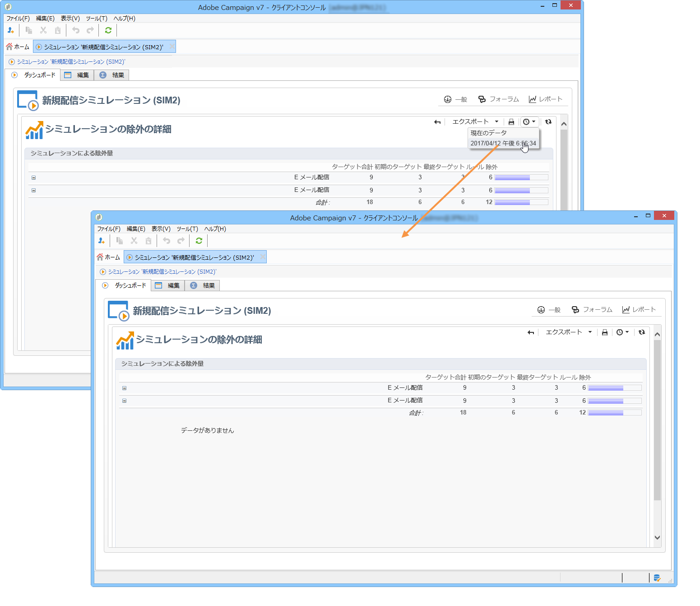700x606 pixels.
Task: Click the 合計 exclusion bar in front window
Action: tap(615, 413)
